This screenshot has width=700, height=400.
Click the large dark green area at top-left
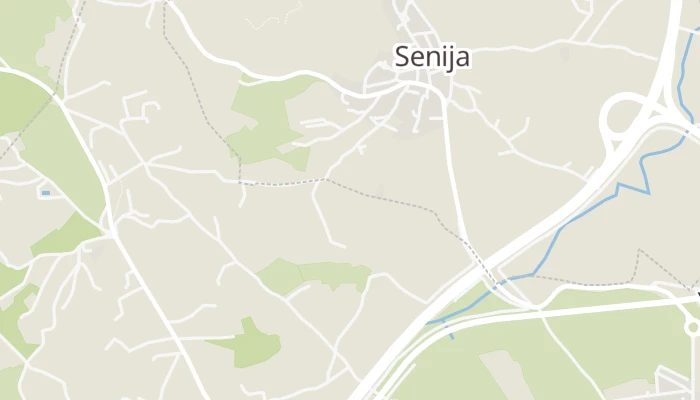(x=22, y=103)
